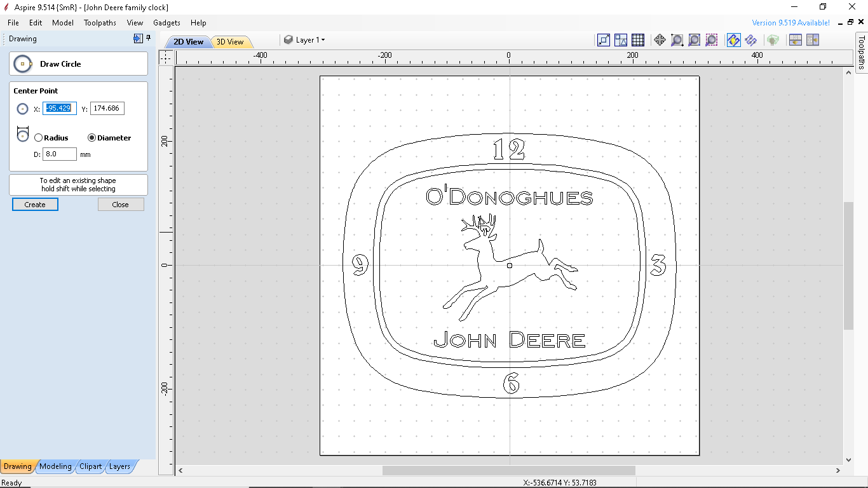Toggle the snap to grid icon
868x488 pixels.
coord(638,40)
